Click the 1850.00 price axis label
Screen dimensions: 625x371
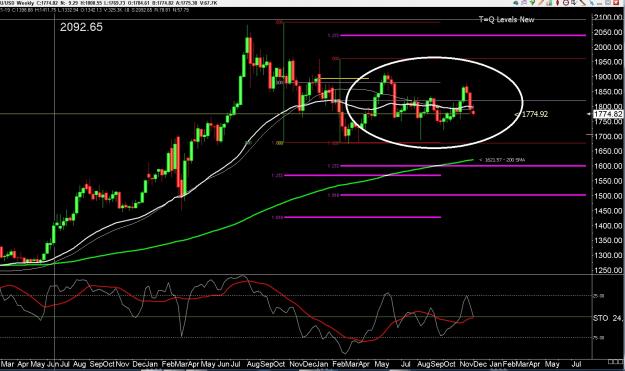click(608, 92)
